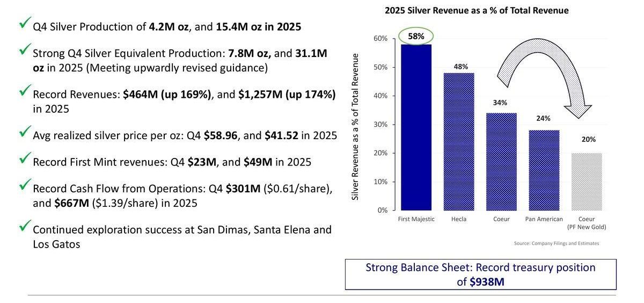Image resolution: width=644 pixels, height=303 pixels.
Task: Click the checkmark beside Strong Q4 Silver Equivalent
Action: coord(24,50)
